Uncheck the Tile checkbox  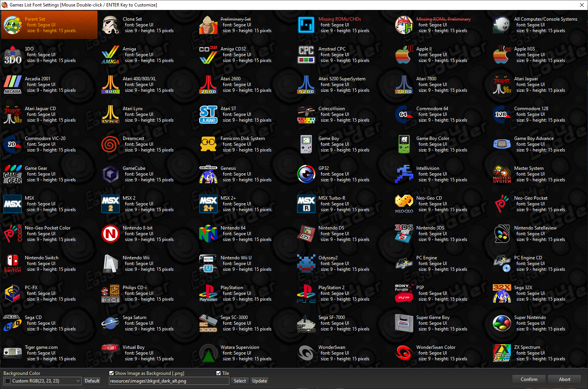(219, 373)
